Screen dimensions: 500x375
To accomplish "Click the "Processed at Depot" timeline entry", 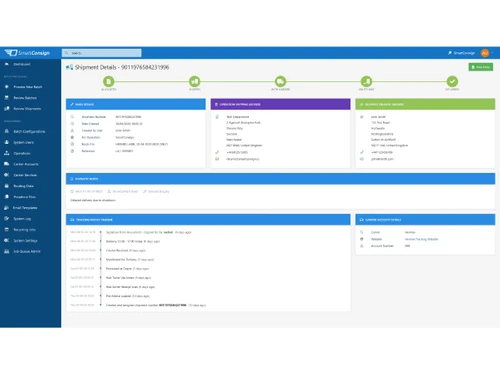I will pos(127,268).
